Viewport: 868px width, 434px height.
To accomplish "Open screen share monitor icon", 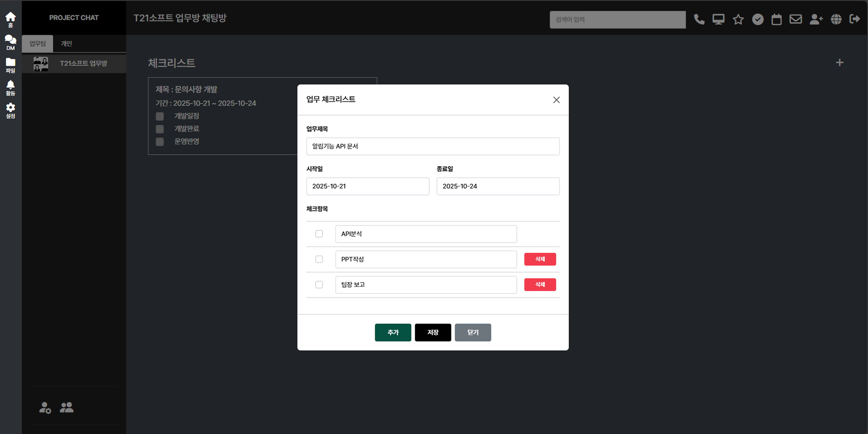I will coord(718,19).
